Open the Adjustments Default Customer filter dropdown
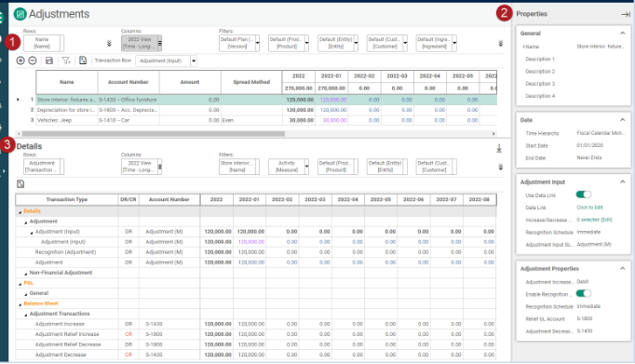This screenshot has width=635, height=364. (405, 43)
